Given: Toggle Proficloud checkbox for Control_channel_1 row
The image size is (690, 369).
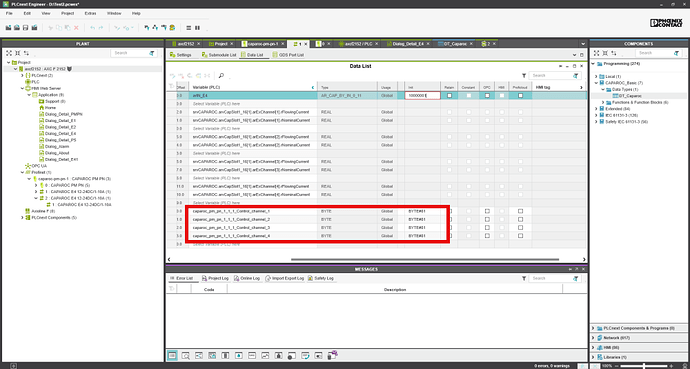Looking at the screenshot, I should tap(521, 211).
